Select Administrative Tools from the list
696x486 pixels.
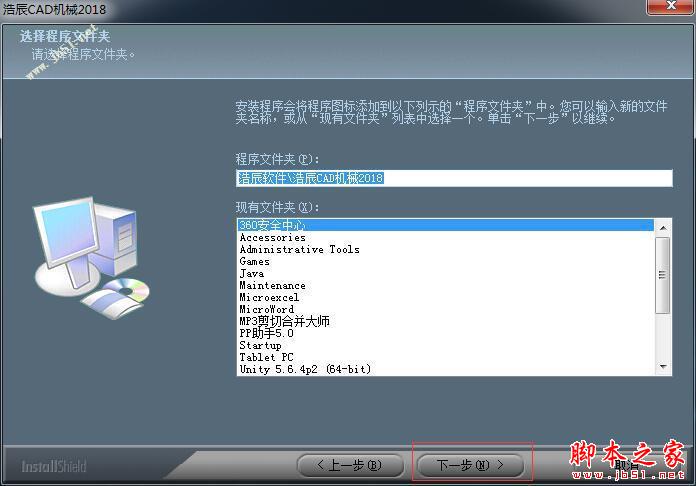click(x=299, y=250)
